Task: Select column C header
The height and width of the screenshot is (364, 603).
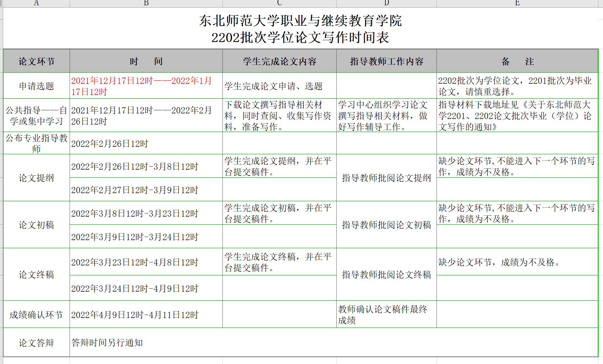Action: pyautogui.click(x=279, y=3)
